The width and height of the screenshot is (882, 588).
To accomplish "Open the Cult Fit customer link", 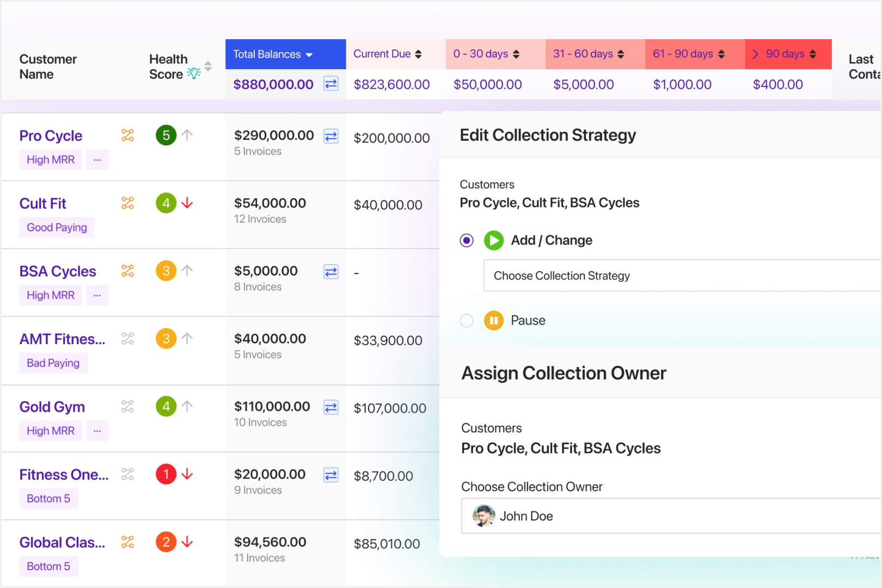I will (x=42, y=204).
